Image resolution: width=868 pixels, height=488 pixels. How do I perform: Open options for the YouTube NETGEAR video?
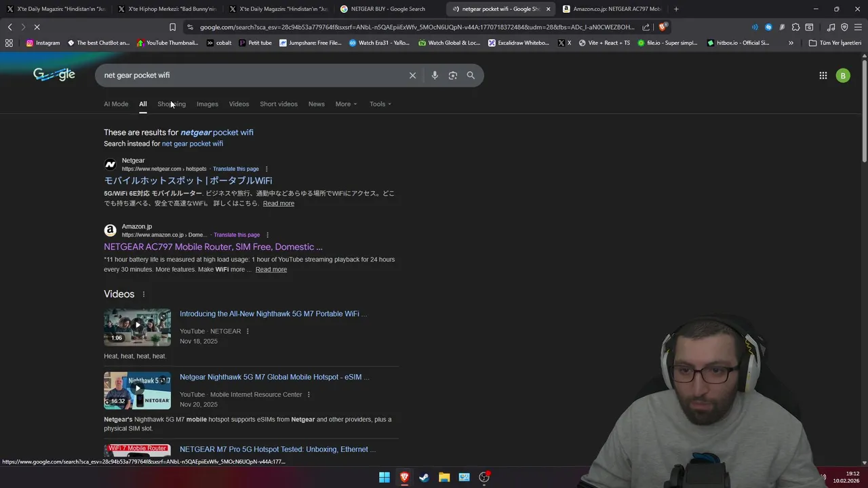tap(248, 331)
